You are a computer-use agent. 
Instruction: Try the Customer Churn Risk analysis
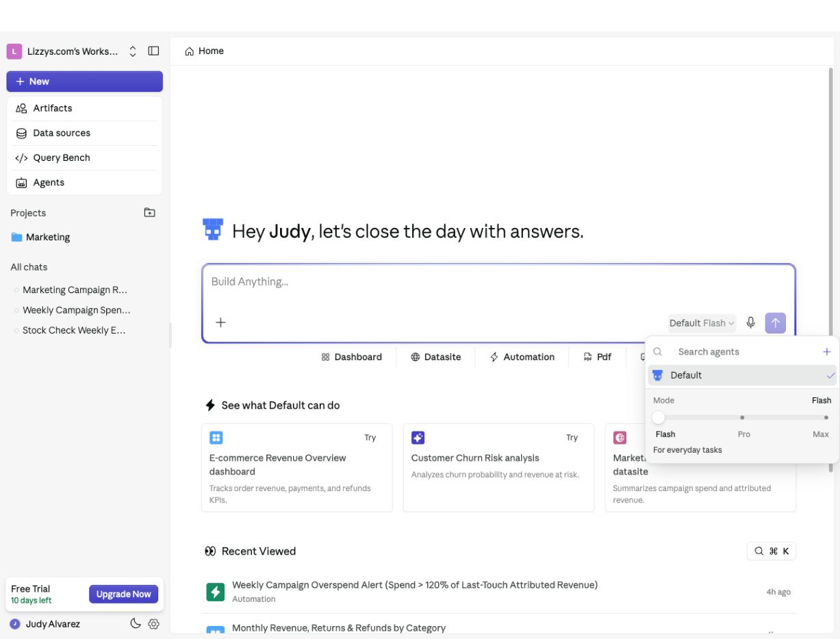[x=572, y=438]
